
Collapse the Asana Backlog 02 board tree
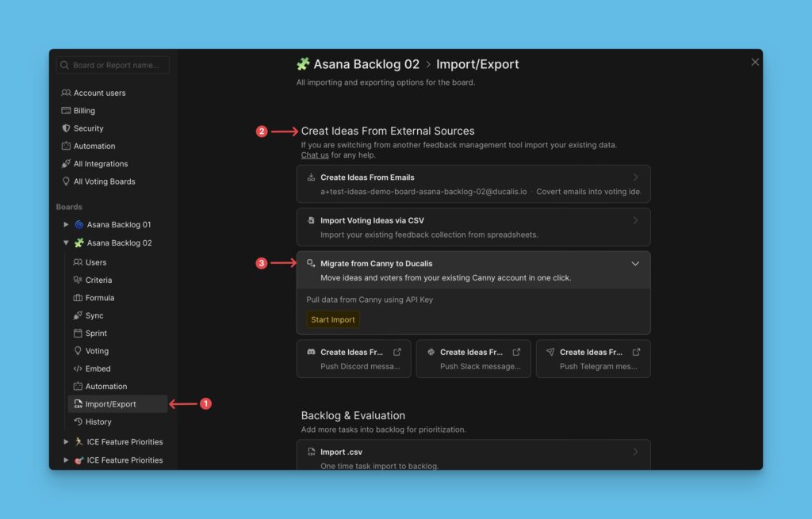pyautogui.click(x=67, y=243)
